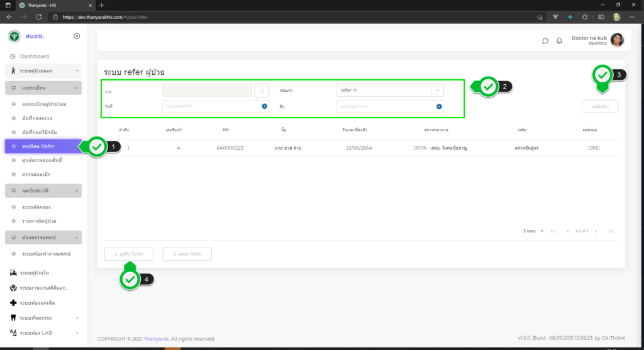
Task: Click the Doctor na kub profile avatar
Action: (x=617, y=40)
